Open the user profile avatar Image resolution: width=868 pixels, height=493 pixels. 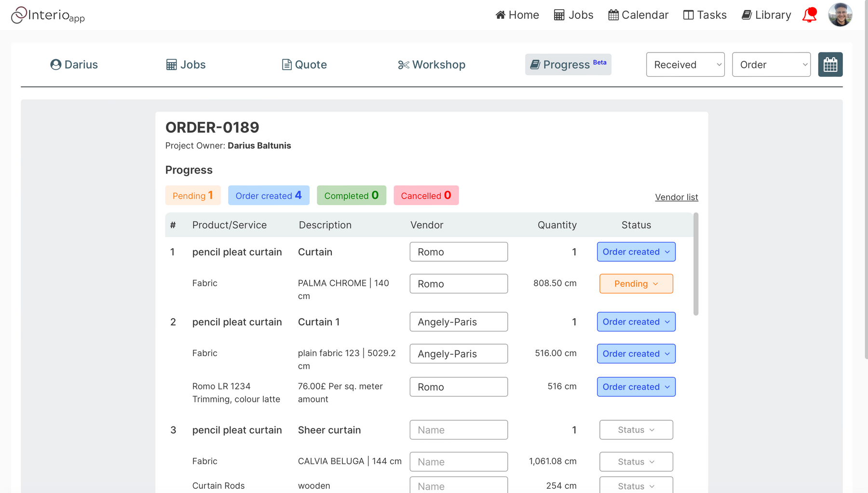point(840,15)
